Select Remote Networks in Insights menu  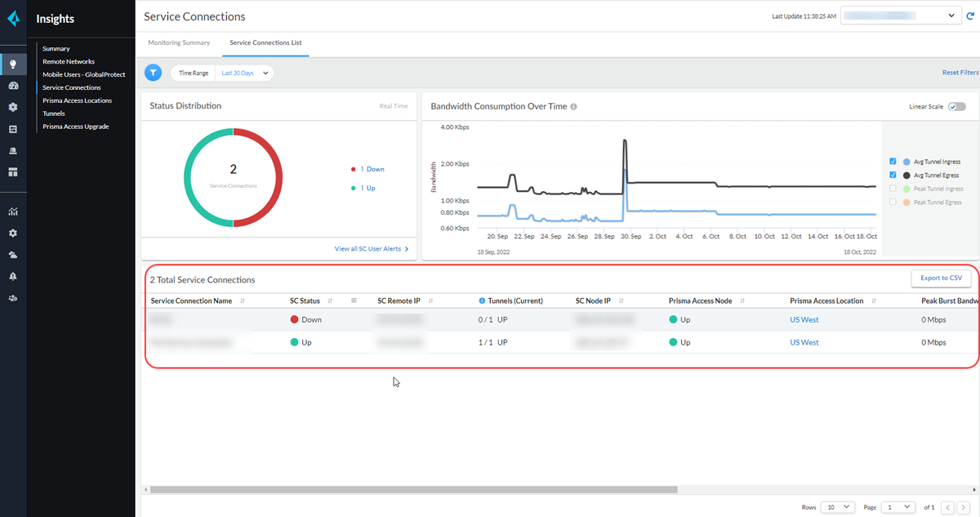pos(69,61)
